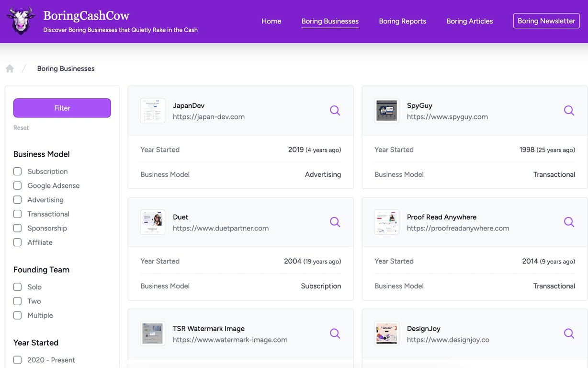Toggle the 2020 - Present year checkbox
Image resolution: width=588 pixels, height=368 pixels.
18,360
